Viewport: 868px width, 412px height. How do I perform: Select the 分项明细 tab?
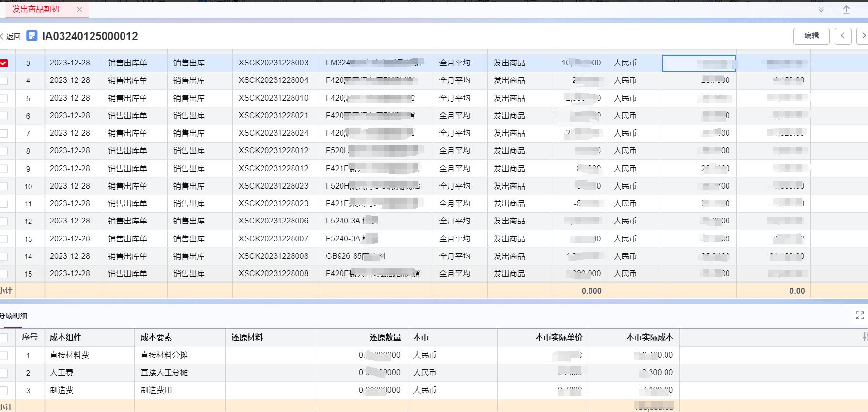[14, 316]
